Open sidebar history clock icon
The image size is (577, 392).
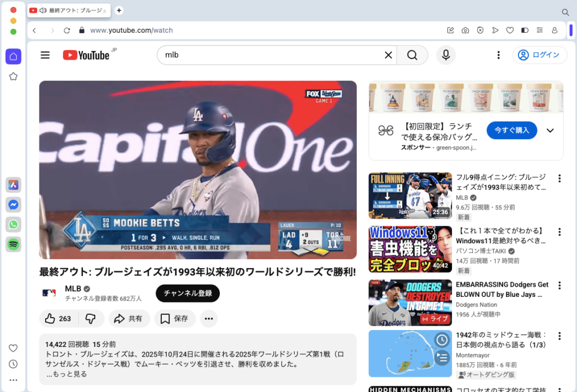pos(14,364)
